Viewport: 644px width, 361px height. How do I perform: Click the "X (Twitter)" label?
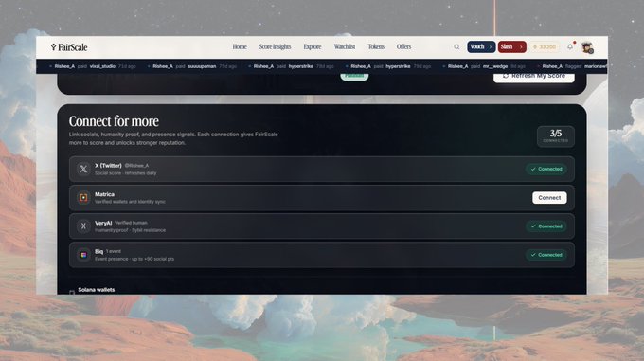coord(108,165)
